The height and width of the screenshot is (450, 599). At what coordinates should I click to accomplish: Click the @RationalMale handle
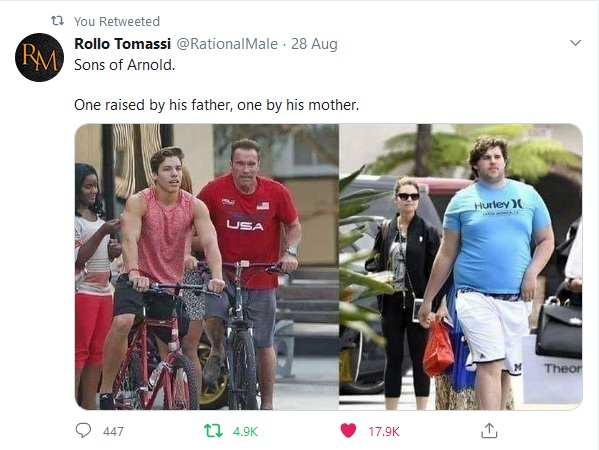pyautogui.click(x=227, y=44)
